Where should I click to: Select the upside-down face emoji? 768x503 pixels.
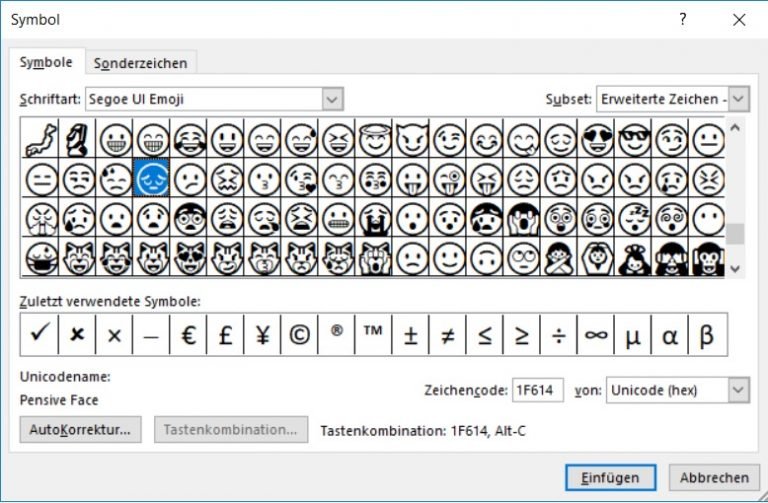486,257
